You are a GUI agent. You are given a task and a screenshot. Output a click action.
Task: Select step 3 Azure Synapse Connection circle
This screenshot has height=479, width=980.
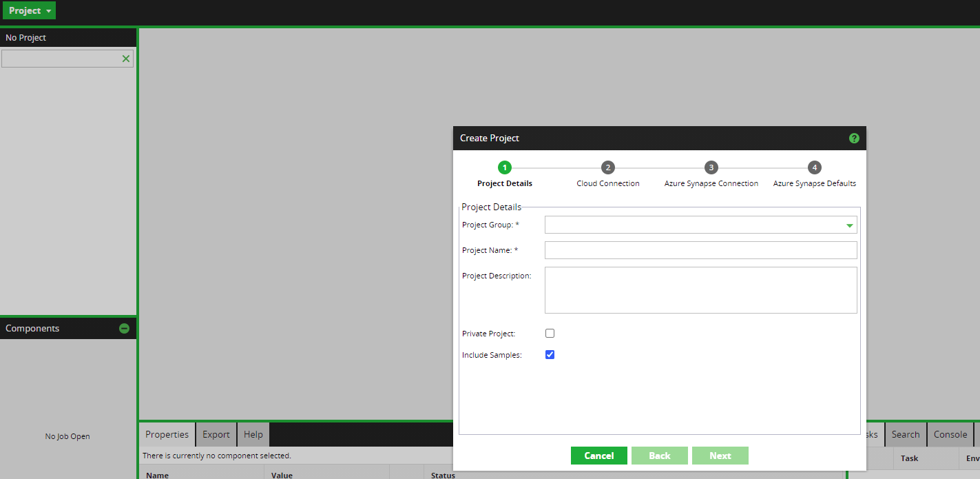coord(711,167)
